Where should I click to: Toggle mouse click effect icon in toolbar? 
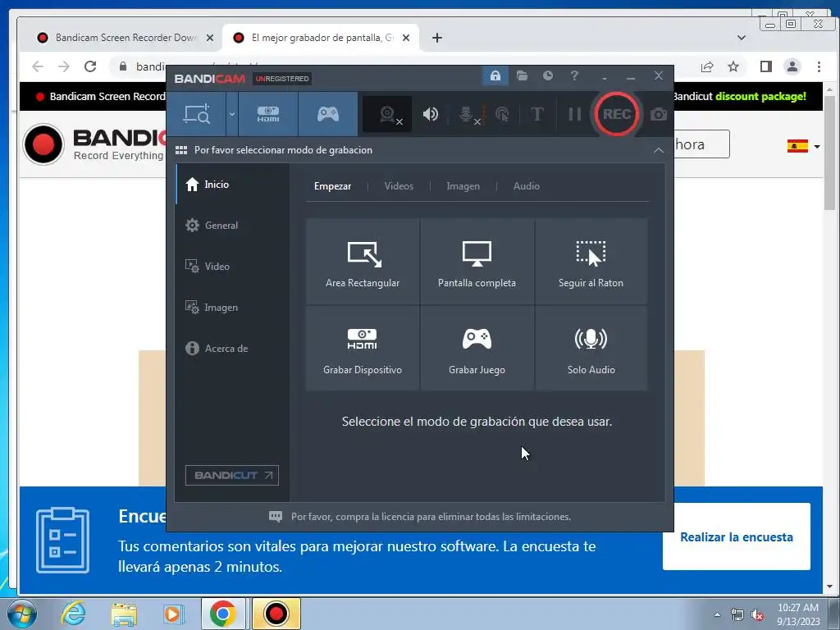(502, 114)
